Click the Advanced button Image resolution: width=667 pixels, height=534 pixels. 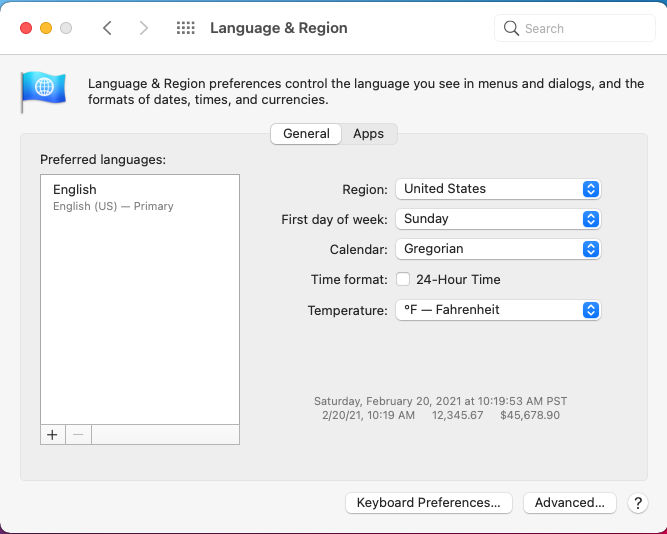pos(569,503)
